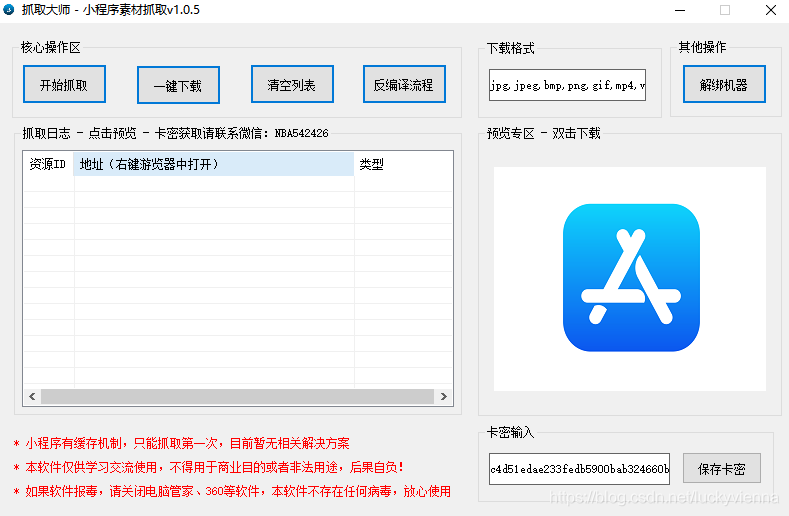Click the app icon in the title bar
Viewport: 789px width, 516px height.
point(9,10)
